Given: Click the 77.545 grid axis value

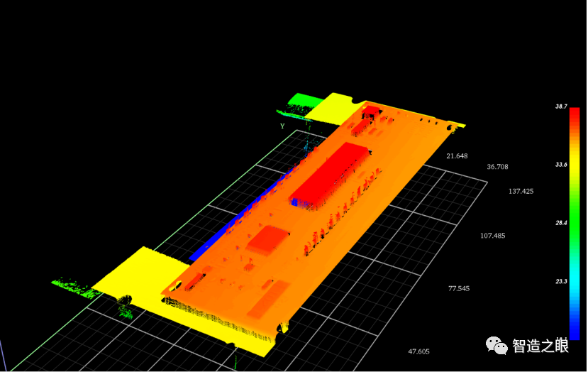Looking at the screenshot, I should tap(459, 289).
